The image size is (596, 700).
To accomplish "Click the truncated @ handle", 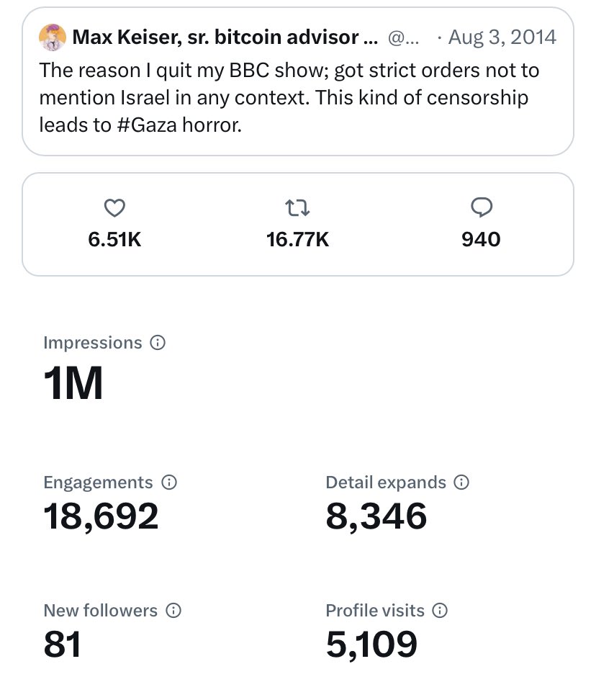I will 406,37.
